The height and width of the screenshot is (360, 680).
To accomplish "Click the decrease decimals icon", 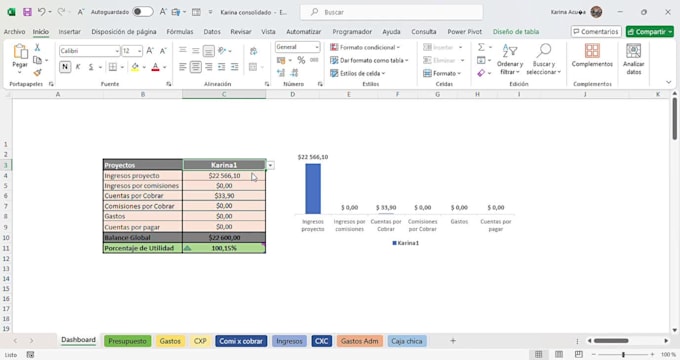I will coord(294,72).
